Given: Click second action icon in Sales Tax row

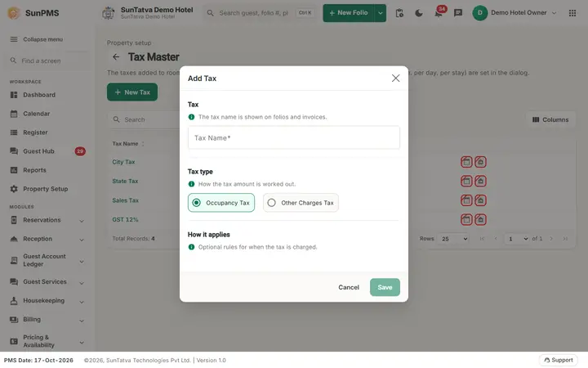Looking at the screenshot, I should click(480, 200).
